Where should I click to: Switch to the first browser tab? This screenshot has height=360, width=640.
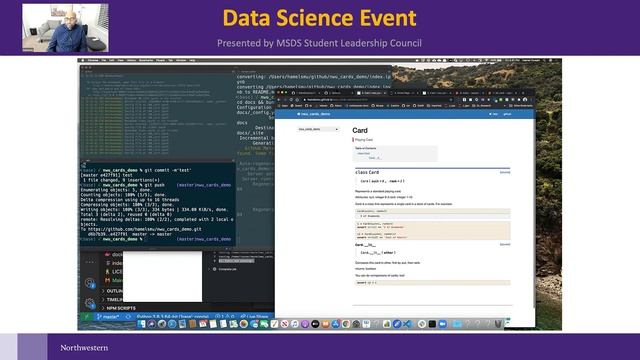pyautogui.click(x=306, y=93)
